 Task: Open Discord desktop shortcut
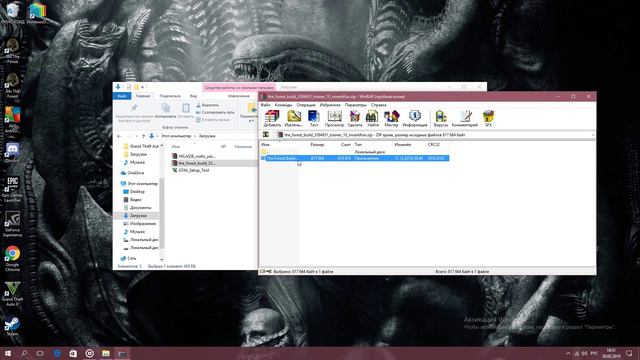[12, 153]
